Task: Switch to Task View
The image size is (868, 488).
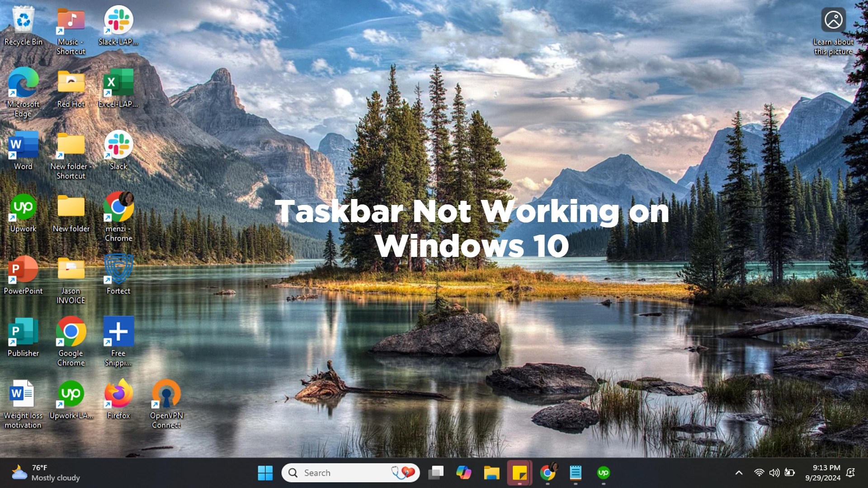Action: 436,472
